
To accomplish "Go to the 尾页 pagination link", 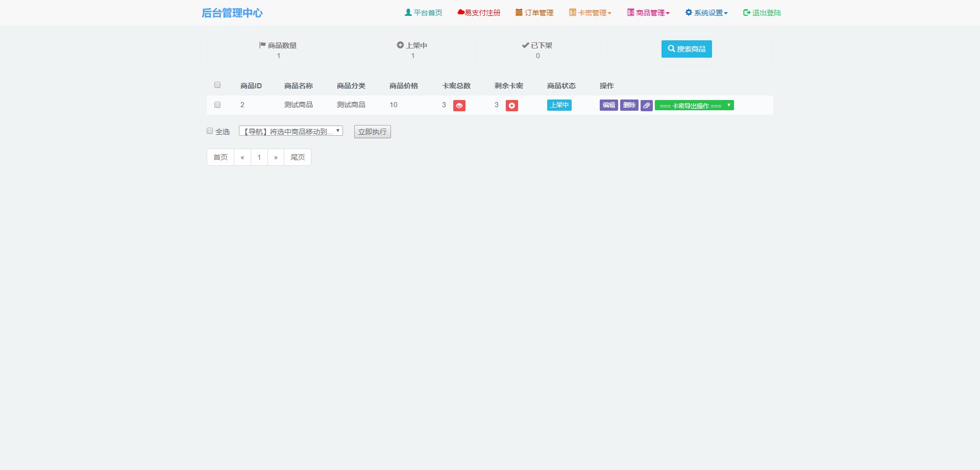I will click(x=298, y=157).
